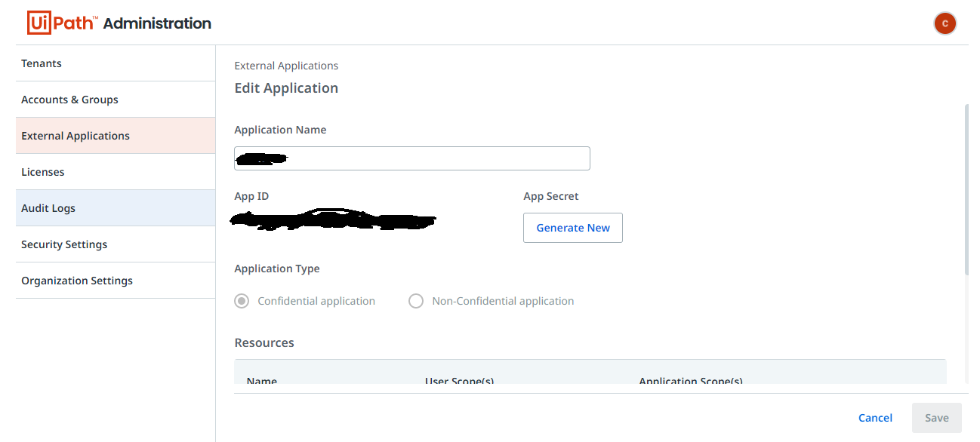Open Accounts & Groups section
The height and width of the screenshot is (442, 980).
69,100
